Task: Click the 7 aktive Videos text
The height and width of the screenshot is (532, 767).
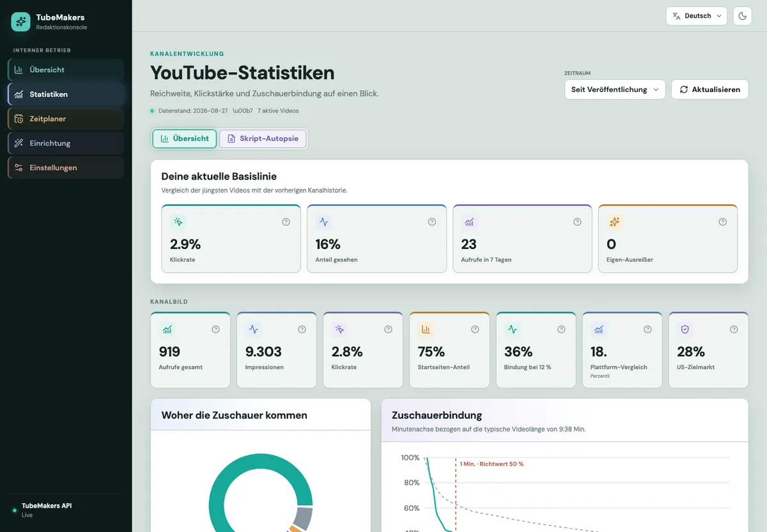Action: pos(278,110)
